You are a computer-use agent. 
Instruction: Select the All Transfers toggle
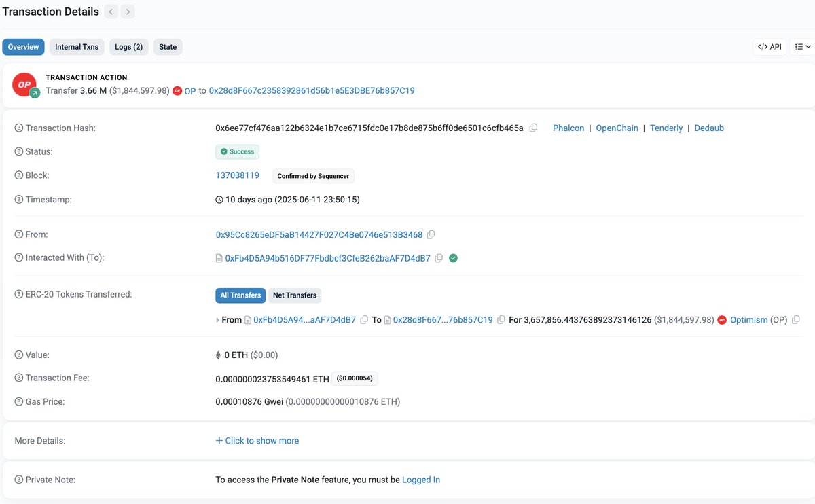pyautogui.click(x=240, y=295)
